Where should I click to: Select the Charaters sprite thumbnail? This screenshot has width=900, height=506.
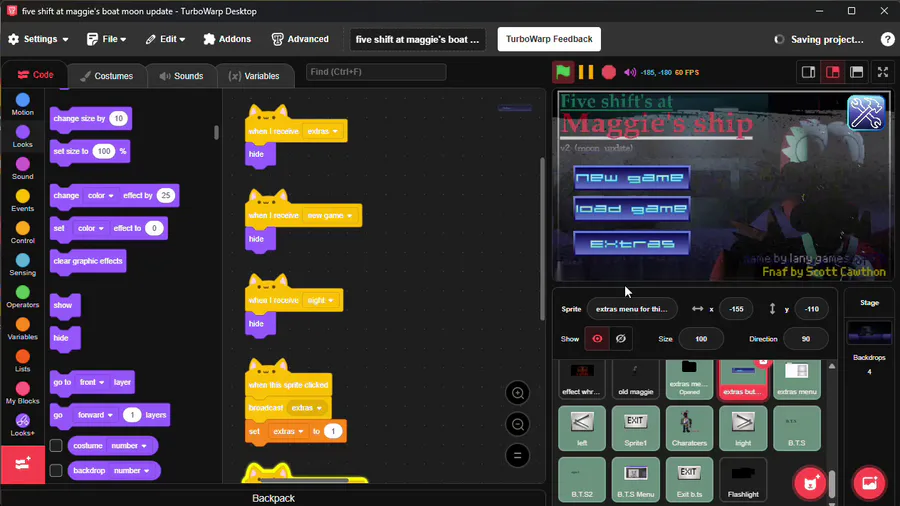click(689, 428)
